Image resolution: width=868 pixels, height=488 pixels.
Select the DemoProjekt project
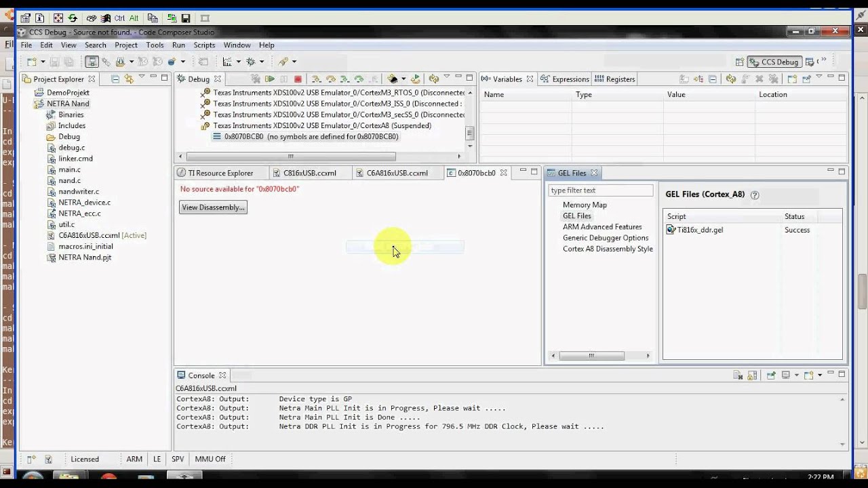pos(68,93)
